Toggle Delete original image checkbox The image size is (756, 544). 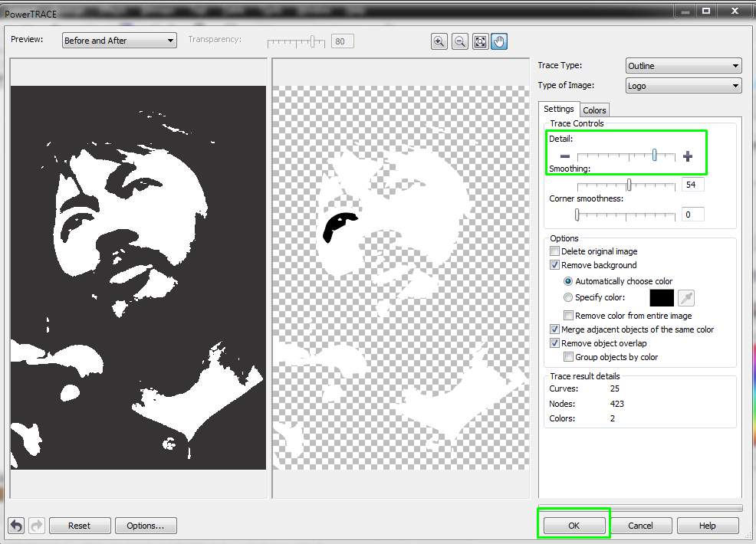click(x=554, y=251)
